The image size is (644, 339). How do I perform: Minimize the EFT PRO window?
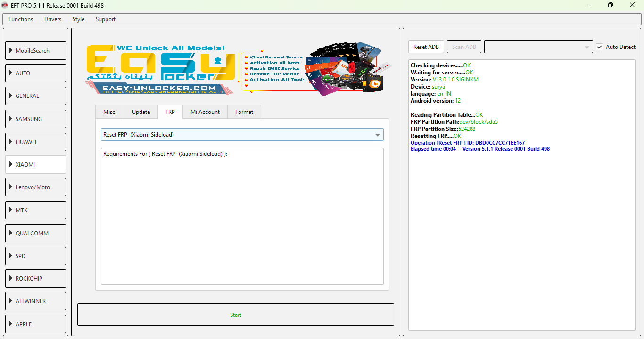point(589,5)
